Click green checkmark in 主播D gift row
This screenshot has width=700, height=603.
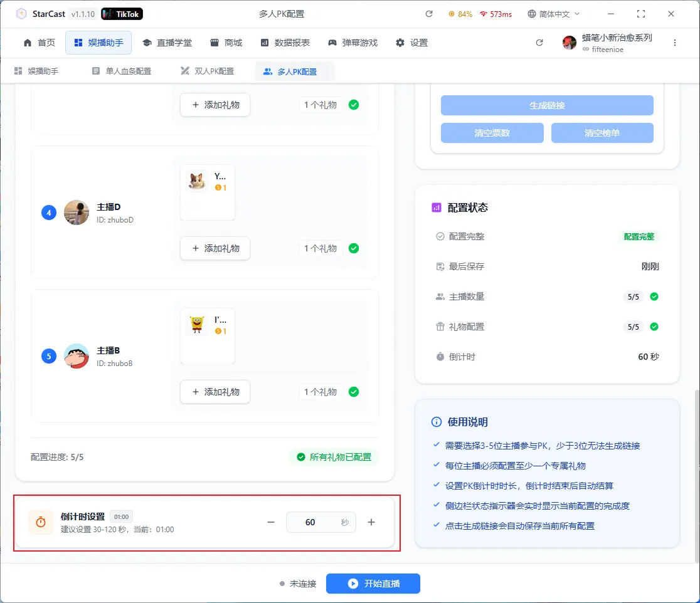[354, 248]
